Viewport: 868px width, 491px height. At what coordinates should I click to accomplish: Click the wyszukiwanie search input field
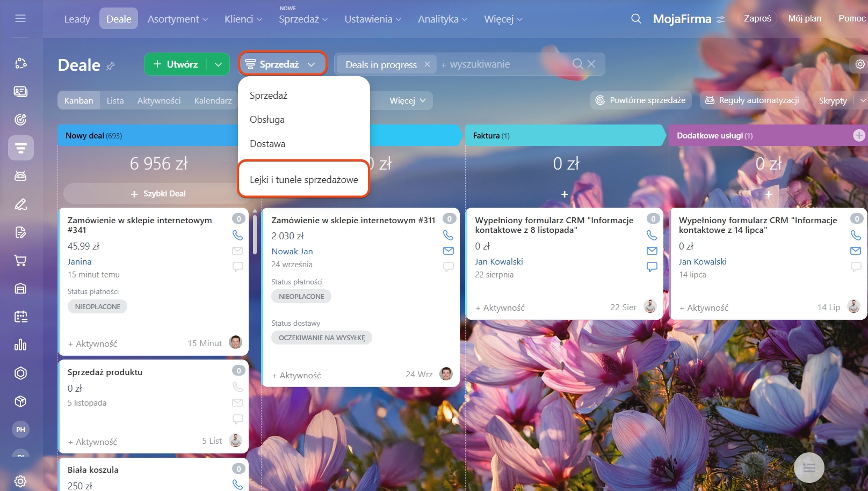pyautogui.click(x=505, y=64)
